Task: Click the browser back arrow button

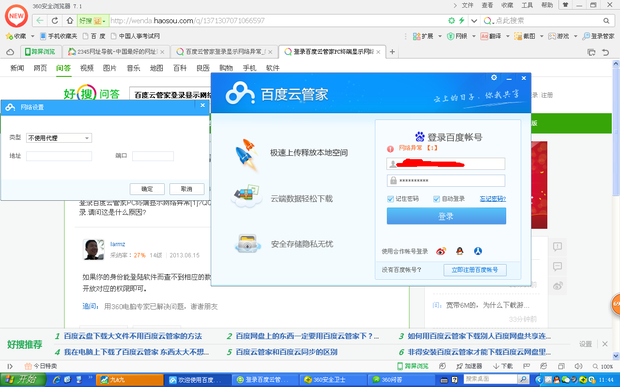Action: (40, 21)
